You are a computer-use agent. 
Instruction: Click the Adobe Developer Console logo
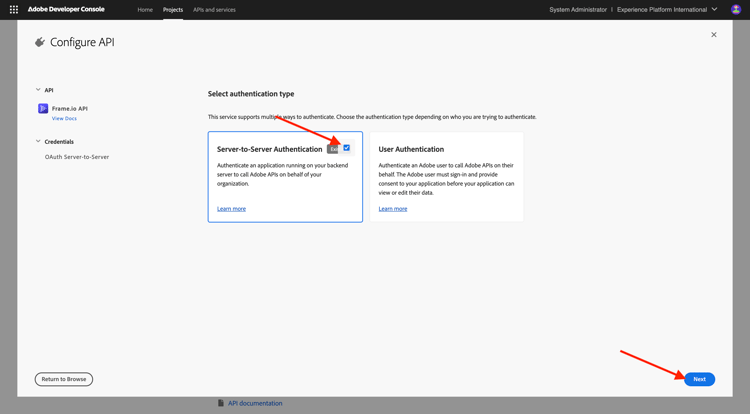[x=66, y=10]
